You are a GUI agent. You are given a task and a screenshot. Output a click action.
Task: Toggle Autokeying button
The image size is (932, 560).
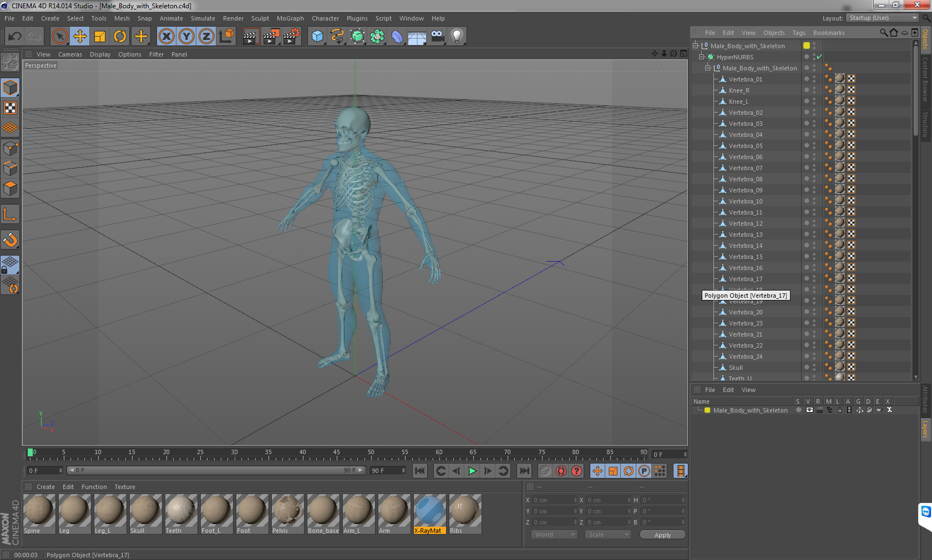[561, 471]
